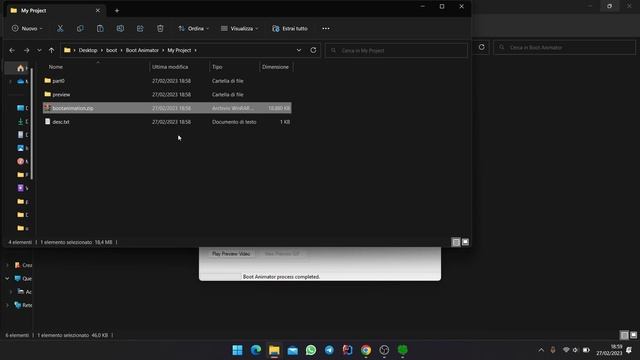The height and width of the screenshot is (360, 640).
Task: Open notification center bell icon
Action: coord(629,350)
